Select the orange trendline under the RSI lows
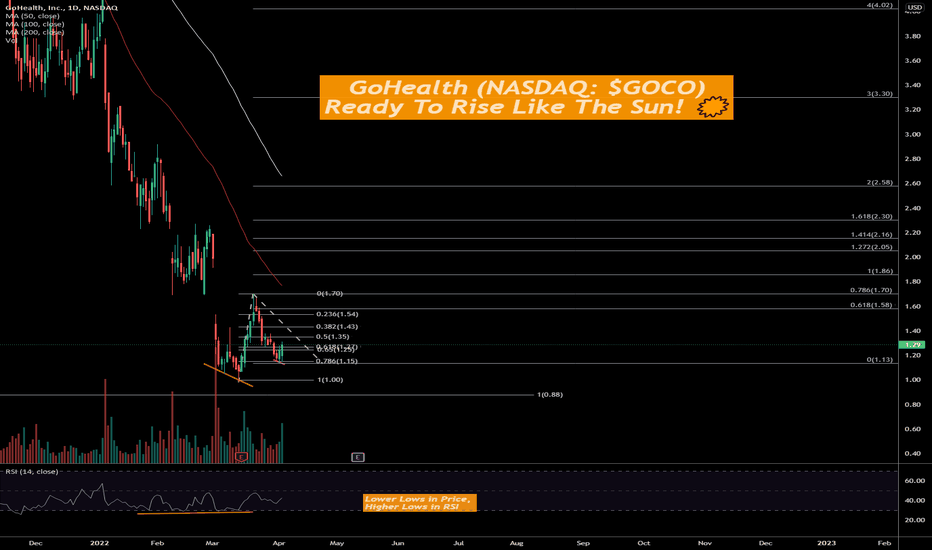932x550 pixels. (x=195, y=513)
